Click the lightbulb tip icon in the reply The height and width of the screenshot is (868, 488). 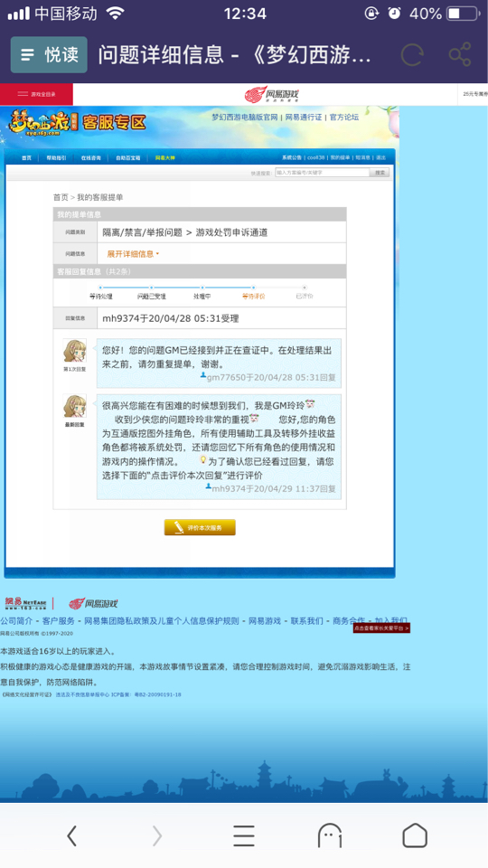pyautogui.click(x=203, y=459)
